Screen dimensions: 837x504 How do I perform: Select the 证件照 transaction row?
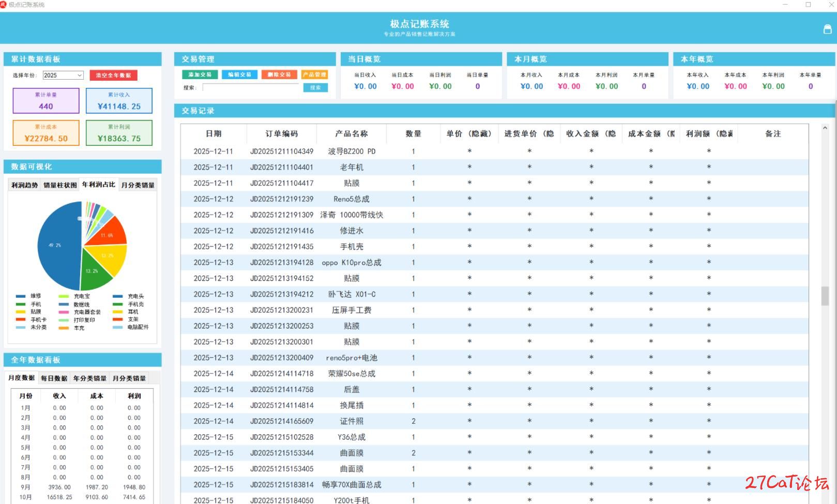(352, 421)
